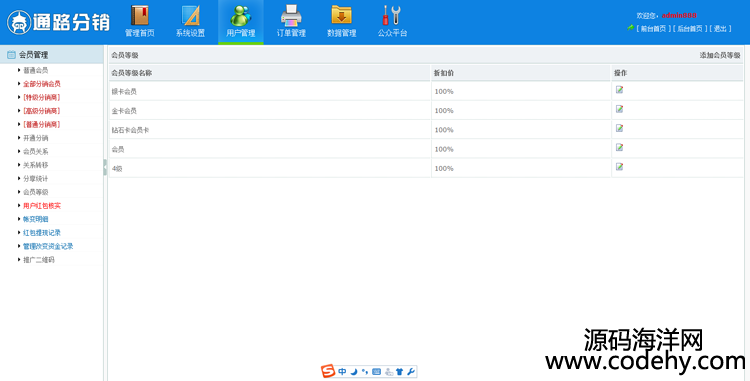This screenshot has height=381, width=750.
Task: Edit the 钻石卡会员卡 level row
Action: click(619, 128)
